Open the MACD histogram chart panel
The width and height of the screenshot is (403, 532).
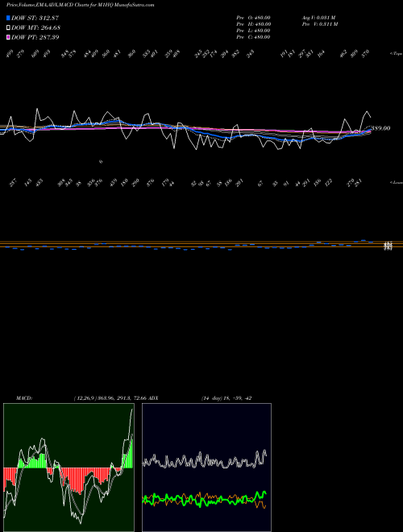click(x=69, y=468)
